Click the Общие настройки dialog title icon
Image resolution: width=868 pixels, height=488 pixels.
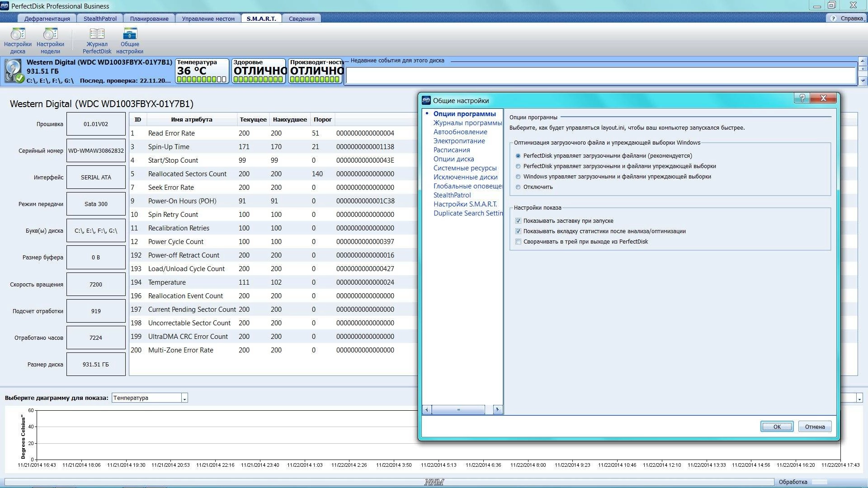tap(426, 100)
